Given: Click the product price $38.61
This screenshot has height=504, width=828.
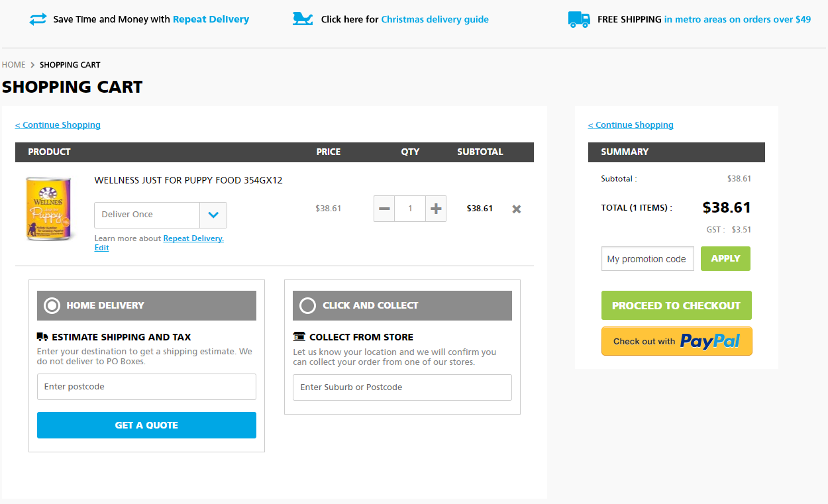Looking at the screenshot, I should [x=329, y=209].
